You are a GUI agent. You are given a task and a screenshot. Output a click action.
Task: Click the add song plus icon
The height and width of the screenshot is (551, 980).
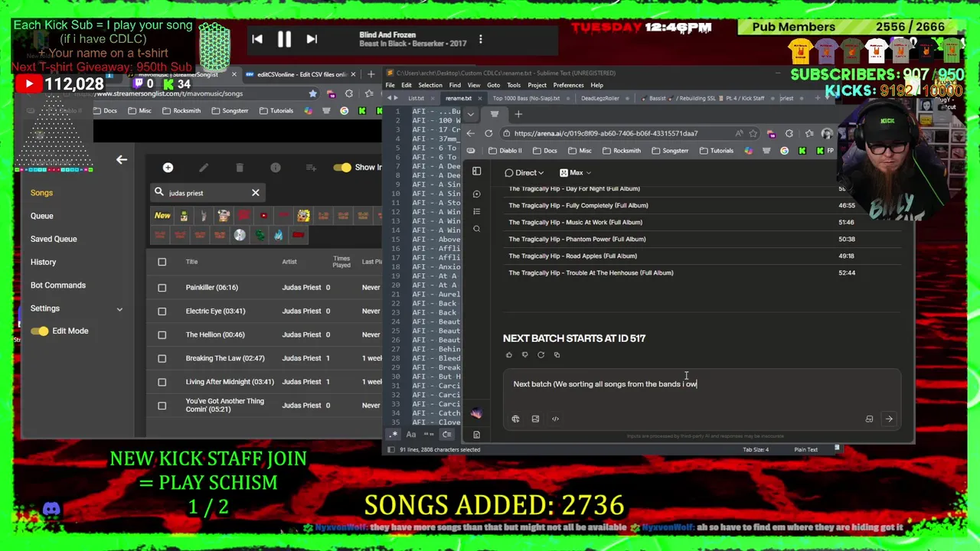(x=168, y=168)
